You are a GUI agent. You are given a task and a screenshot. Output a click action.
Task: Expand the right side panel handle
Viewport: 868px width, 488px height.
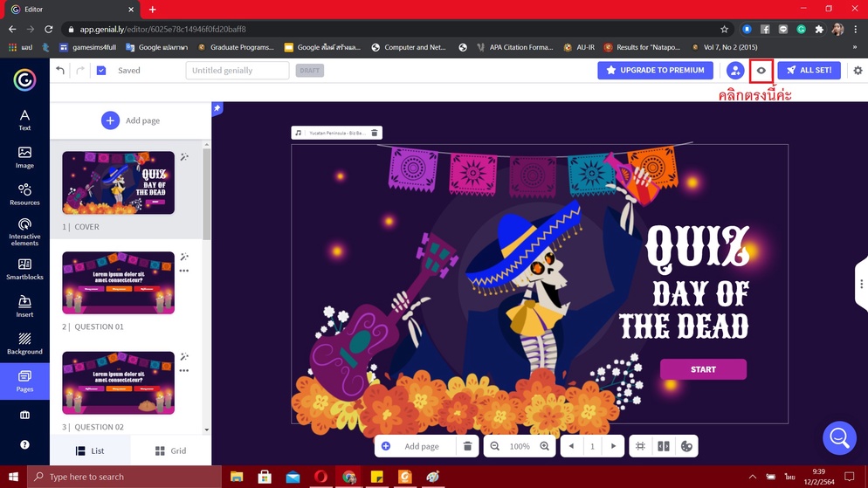point(861,284)
